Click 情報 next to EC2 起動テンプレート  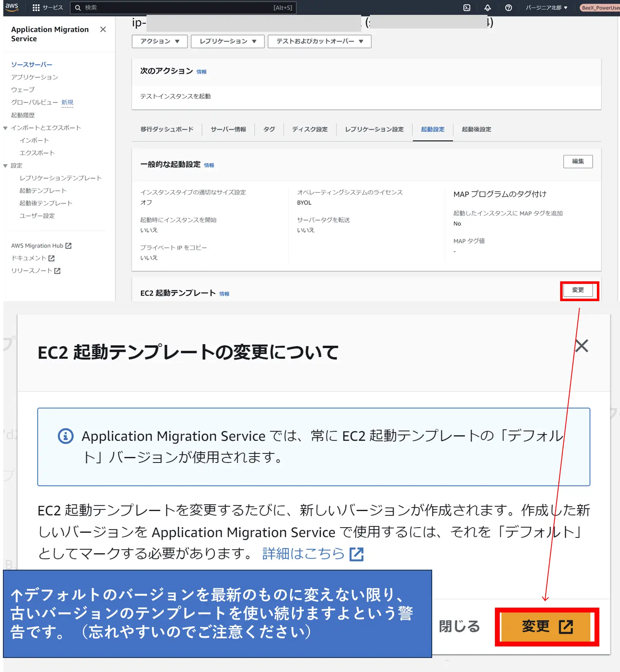point(224,294)
